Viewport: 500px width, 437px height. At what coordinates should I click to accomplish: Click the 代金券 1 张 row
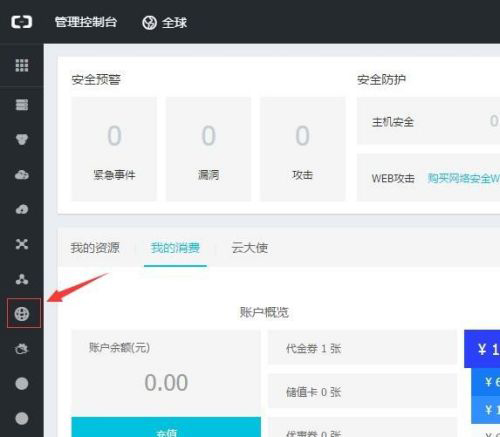pos(362,347)
